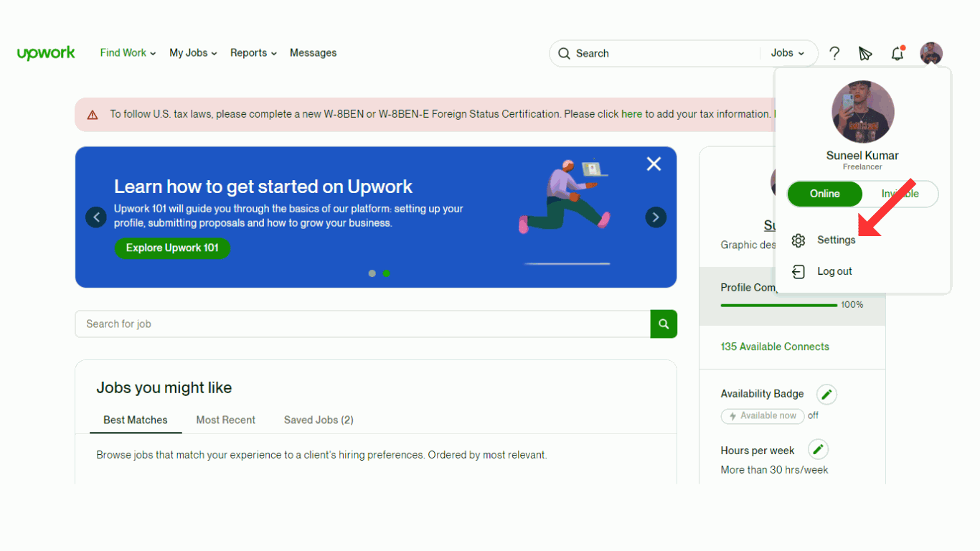The width and height of the screenshot is (980, 551).
Task: Click the 'More than 30 hrs/week' text
Action: pyautogui.click(x=775, y=471)
